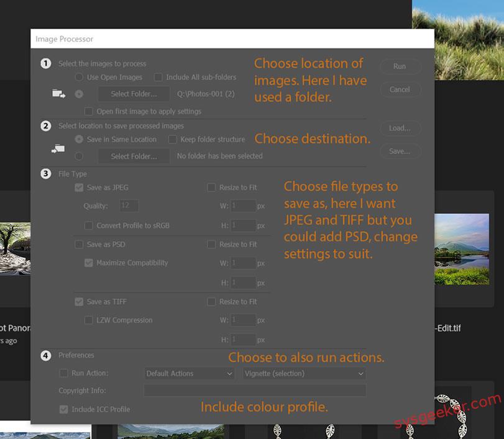Click the Run button

pyautogui.click(x=400, y=67)
